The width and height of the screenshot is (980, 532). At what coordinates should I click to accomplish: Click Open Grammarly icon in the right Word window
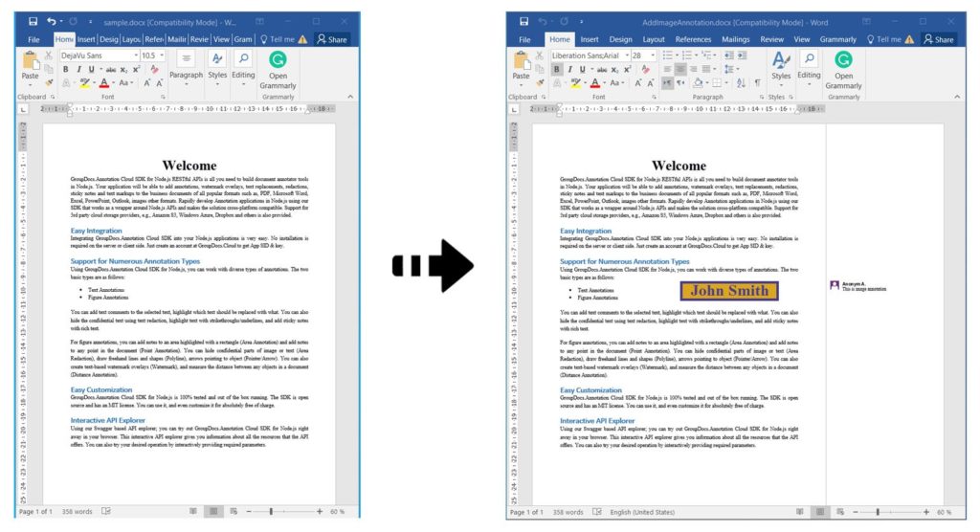pyautogui.click(x=843, y=59)
